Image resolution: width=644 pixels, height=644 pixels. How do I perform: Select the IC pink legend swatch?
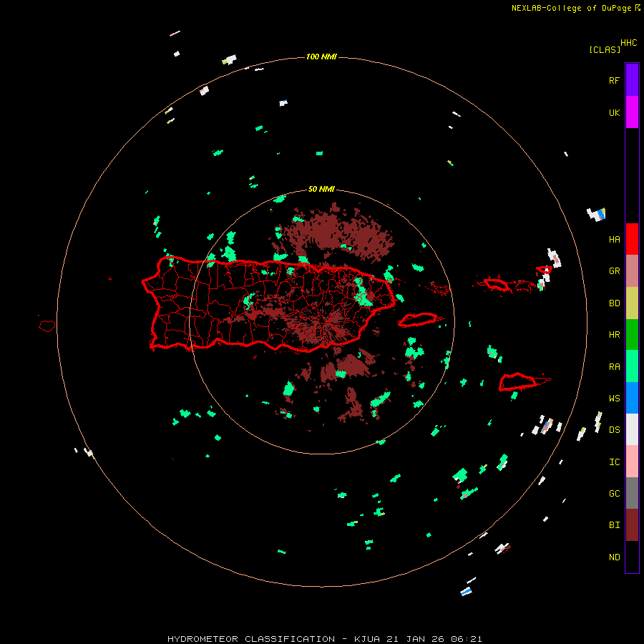632,462
